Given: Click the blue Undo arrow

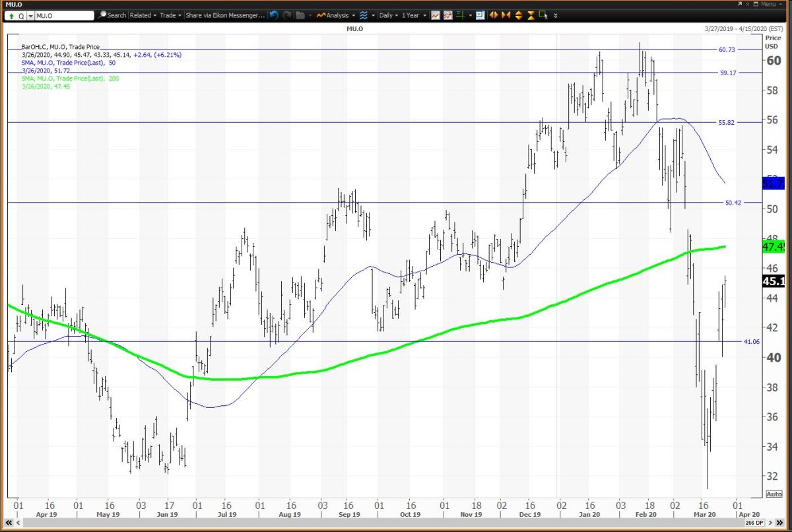Looking at the screenshot, I should (273, 15).
